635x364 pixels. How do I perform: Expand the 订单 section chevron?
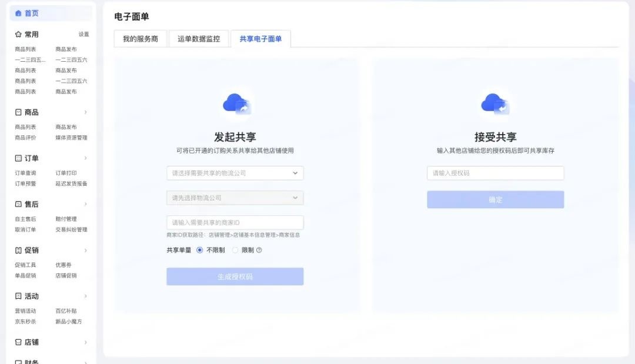[85, 158]
